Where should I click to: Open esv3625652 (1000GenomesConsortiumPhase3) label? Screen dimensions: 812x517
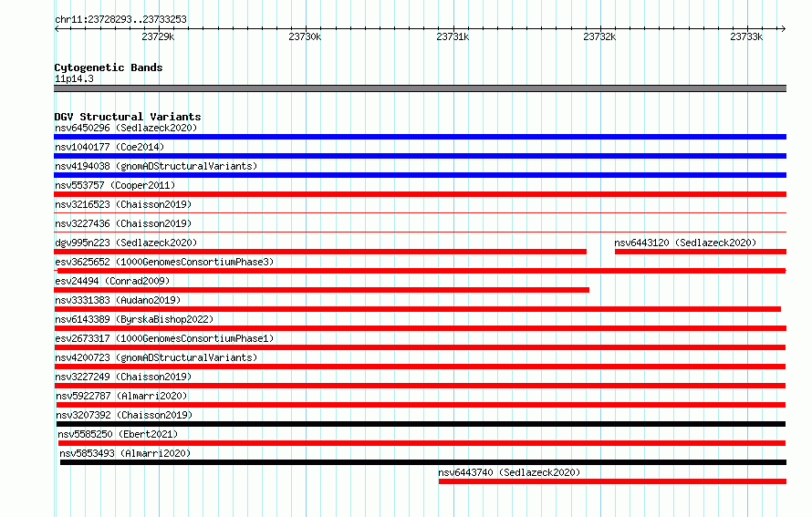pos(164,262)
